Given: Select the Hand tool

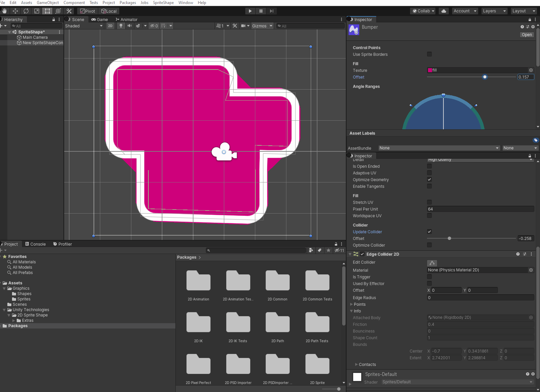Looking at the screenshot, I should 4,11.
